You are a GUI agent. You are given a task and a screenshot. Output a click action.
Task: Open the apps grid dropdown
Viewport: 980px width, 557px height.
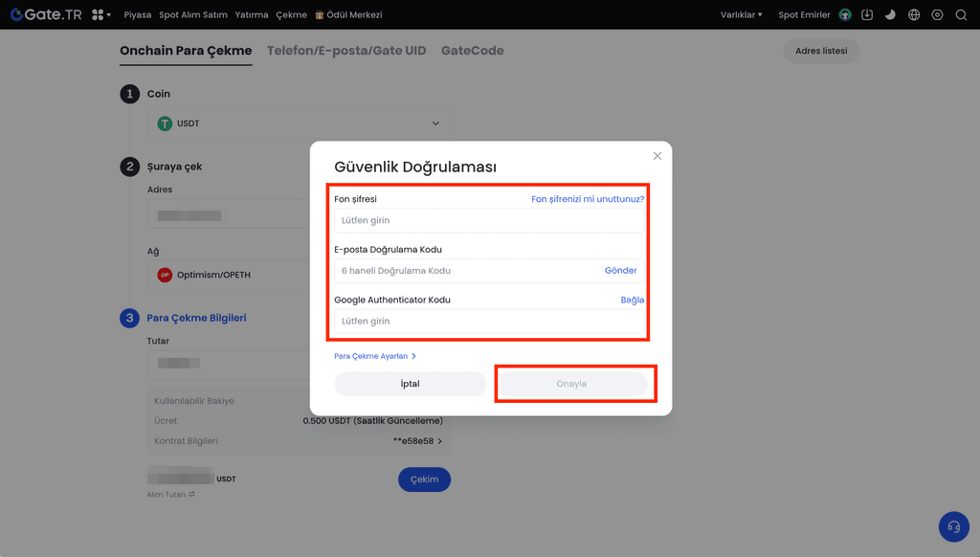tap(101, 14)
